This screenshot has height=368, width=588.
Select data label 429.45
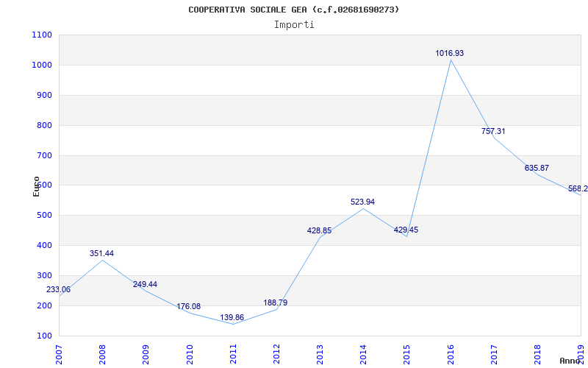tap(406, 230)
